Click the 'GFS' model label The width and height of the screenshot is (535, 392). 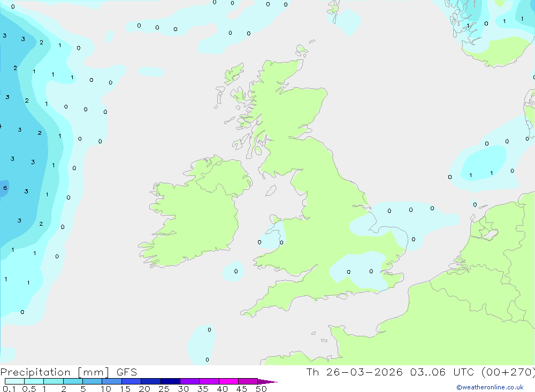(127, 372)
